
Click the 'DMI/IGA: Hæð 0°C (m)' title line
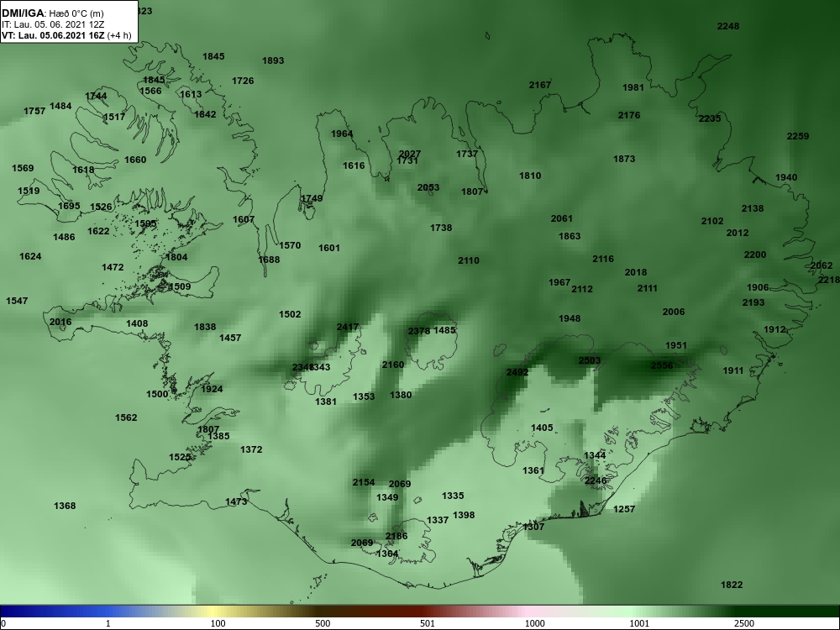[x=52, y=13]
